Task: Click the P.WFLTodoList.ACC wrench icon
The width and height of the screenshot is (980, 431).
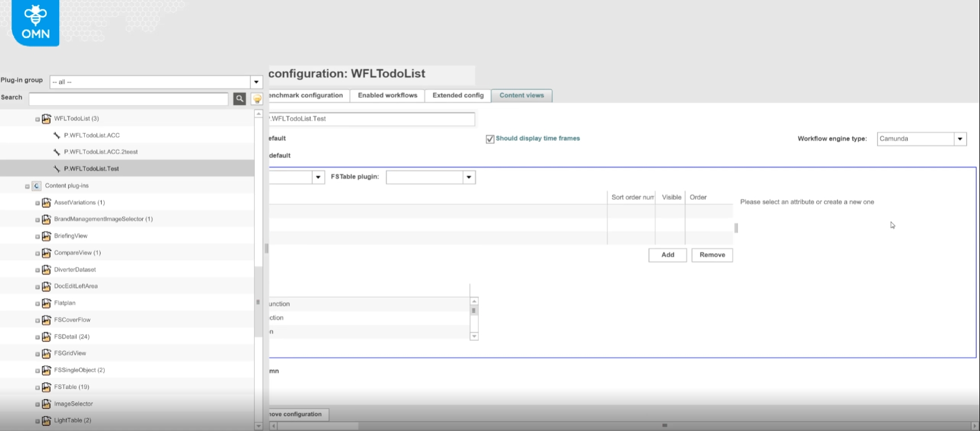Action: point(56,136)
